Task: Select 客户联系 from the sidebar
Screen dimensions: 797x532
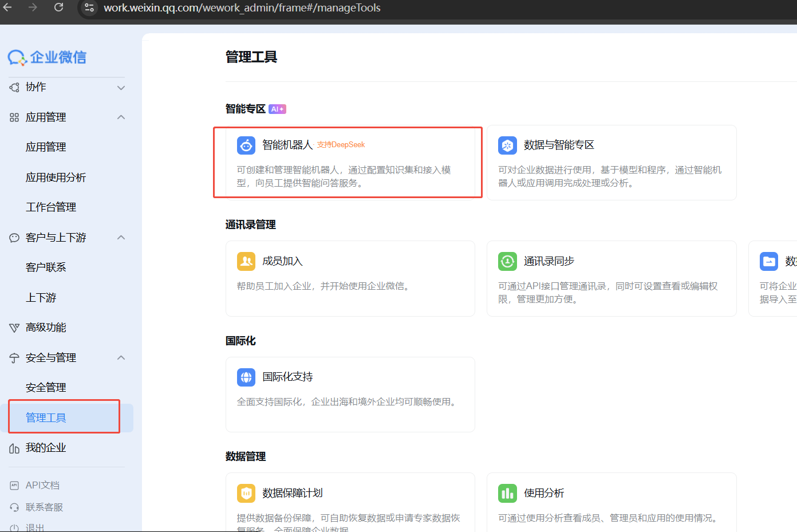Action: (46, 267)
